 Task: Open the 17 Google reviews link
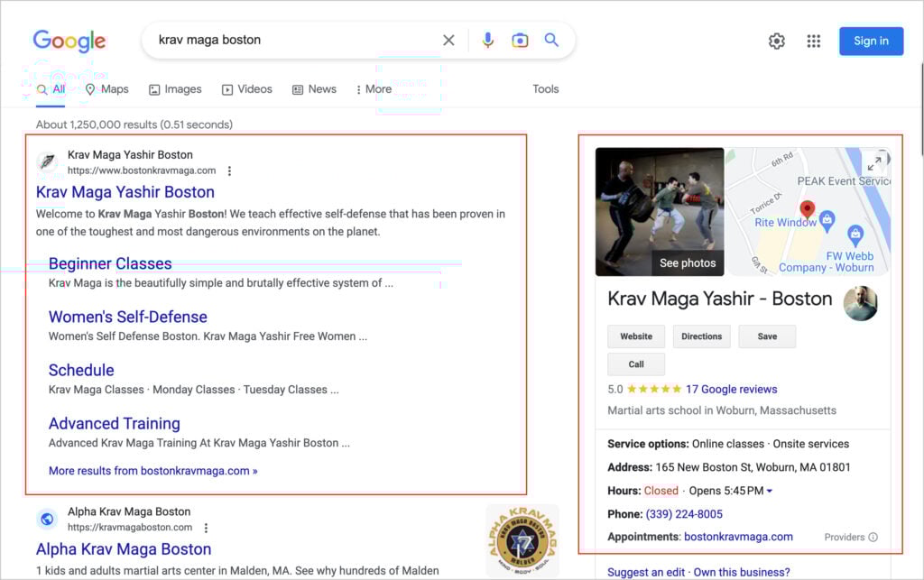tap(731, 389)
